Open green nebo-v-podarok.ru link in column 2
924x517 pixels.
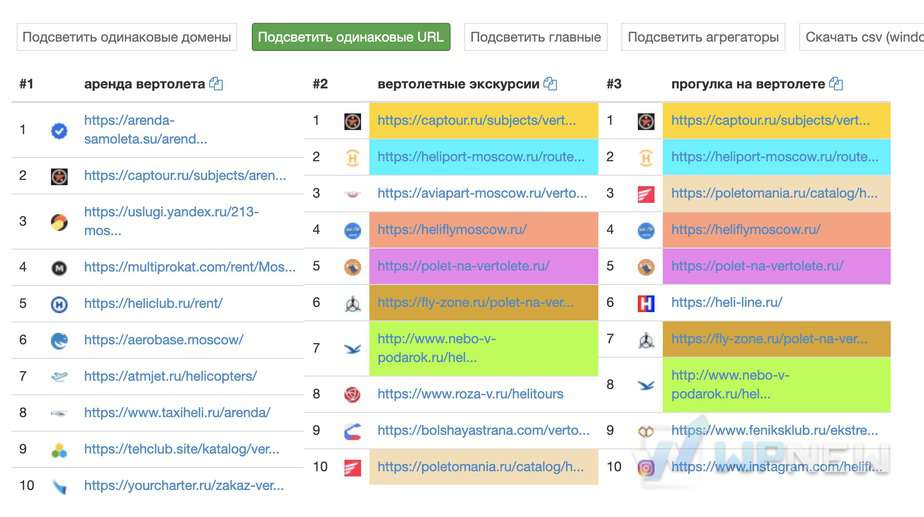[437, 348]
